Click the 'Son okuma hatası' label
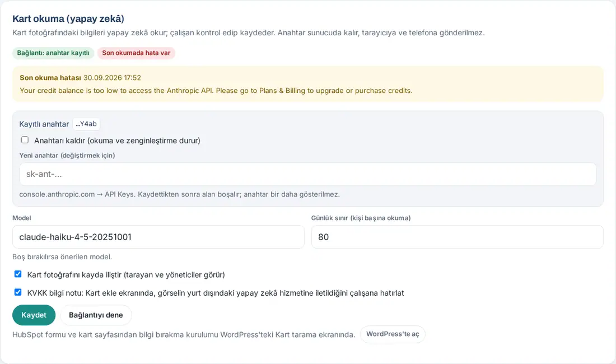616x364 pixels. pos(50,78)
